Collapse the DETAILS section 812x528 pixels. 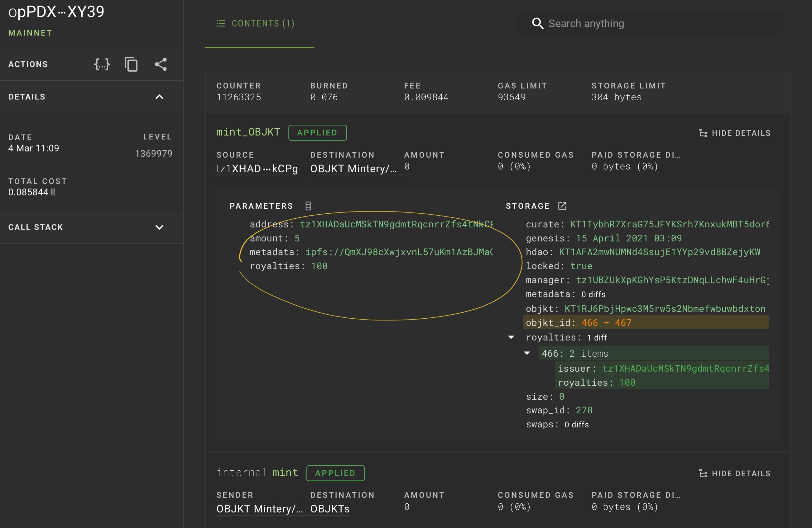click(160, 96)
